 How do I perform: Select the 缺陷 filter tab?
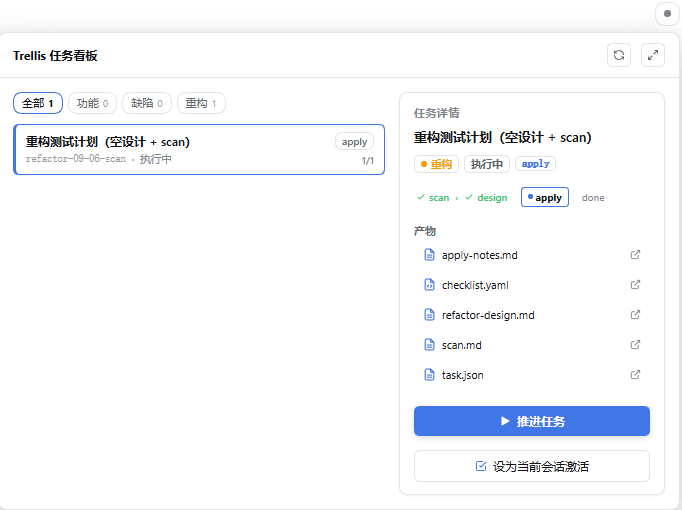[x=147, y=103]
